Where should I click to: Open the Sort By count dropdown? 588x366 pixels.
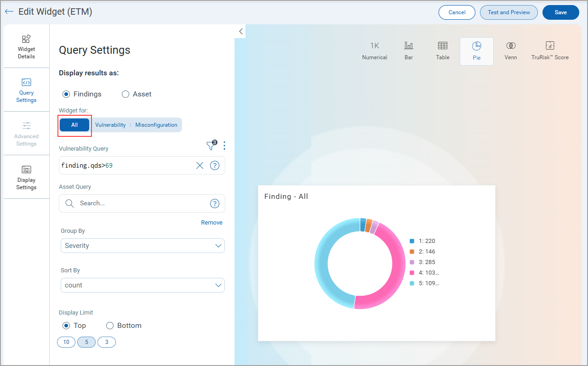pos(143,285)
